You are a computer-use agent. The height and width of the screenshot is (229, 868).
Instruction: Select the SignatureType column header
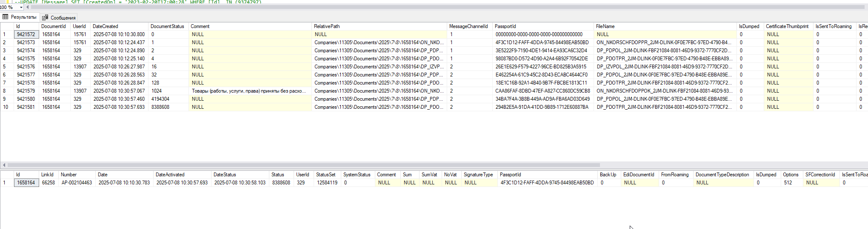click(x=480, y=175)
